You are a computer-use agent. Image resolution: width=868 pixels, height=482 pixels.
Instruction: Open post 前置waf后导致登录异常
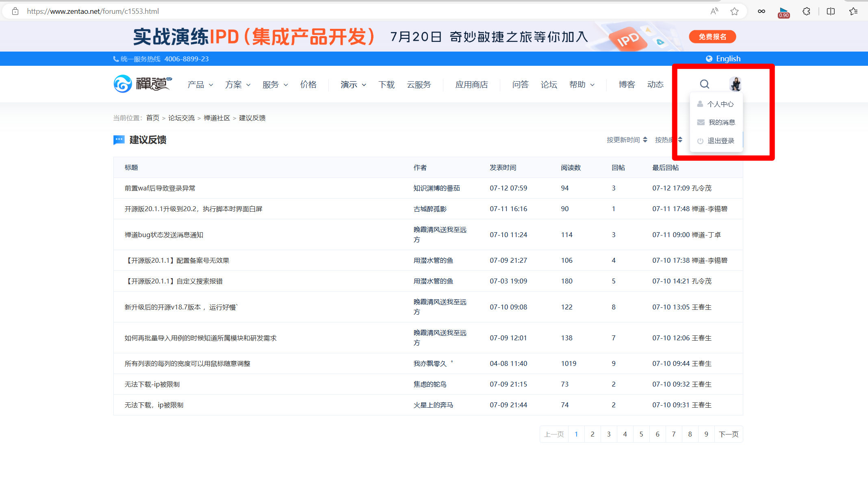point(160,188)
